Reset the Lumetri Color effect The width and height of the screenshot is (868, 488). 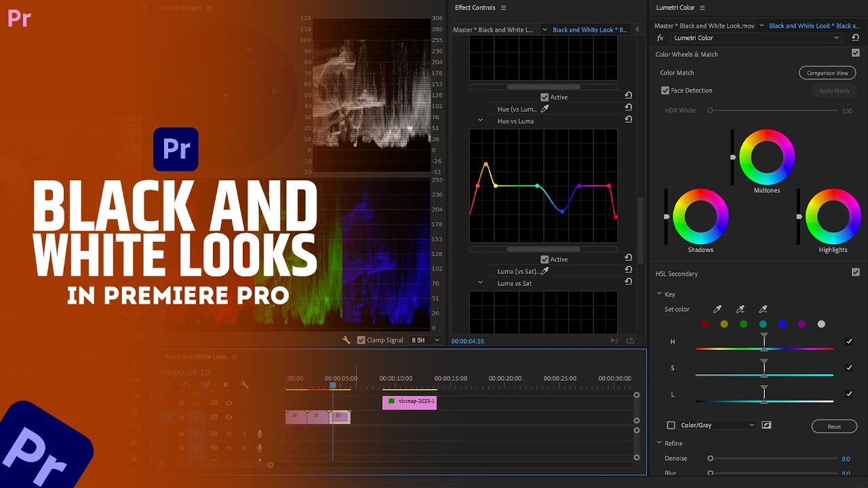[855, 38]
